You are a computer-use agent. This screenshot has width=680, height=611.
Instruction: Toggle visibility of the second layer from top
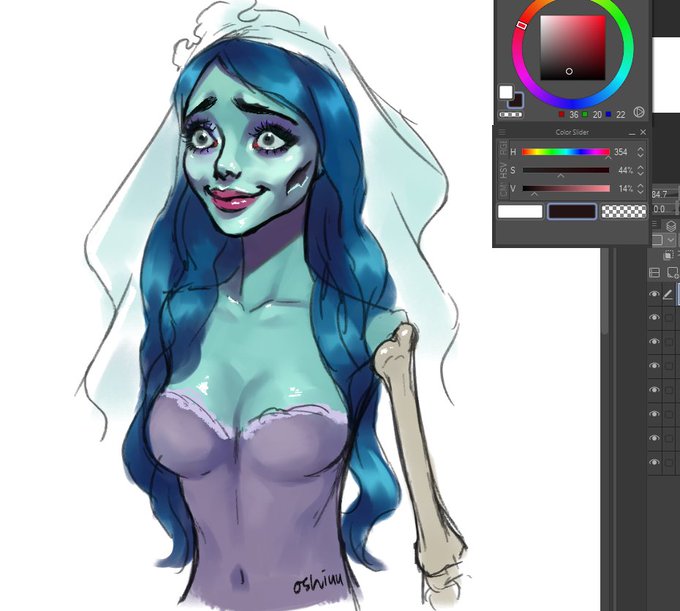pos(654,317)
